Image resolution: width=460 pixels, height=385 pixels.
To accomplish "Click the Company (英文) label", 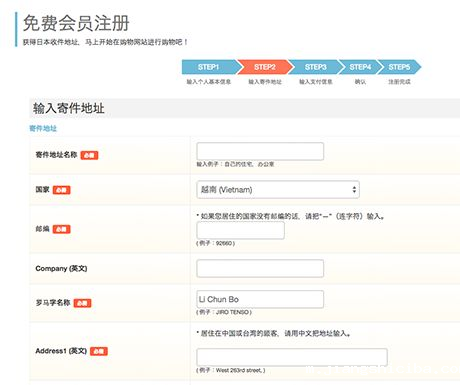I will [x=61, y=268].
